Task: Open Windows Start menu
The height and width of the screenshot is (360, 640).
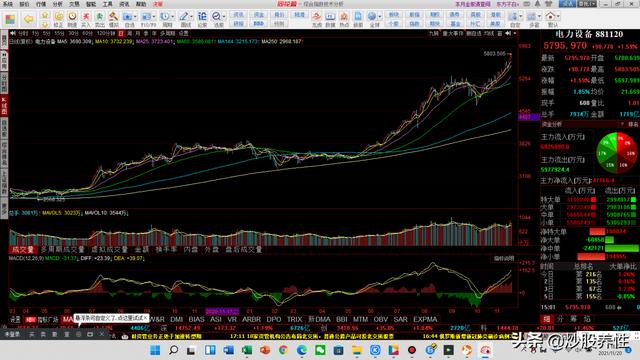Action: pos(155,350)
